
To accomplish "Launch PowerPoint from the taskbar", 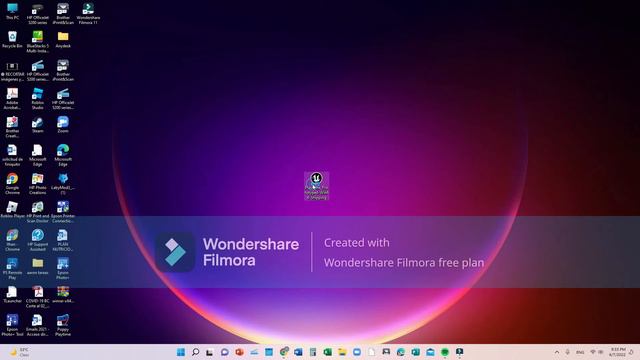I will tap(239, 352).
